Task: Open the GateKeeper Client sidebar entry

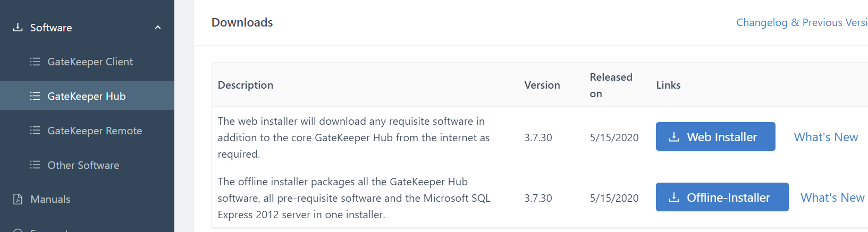Action: [x=90, y=62]
